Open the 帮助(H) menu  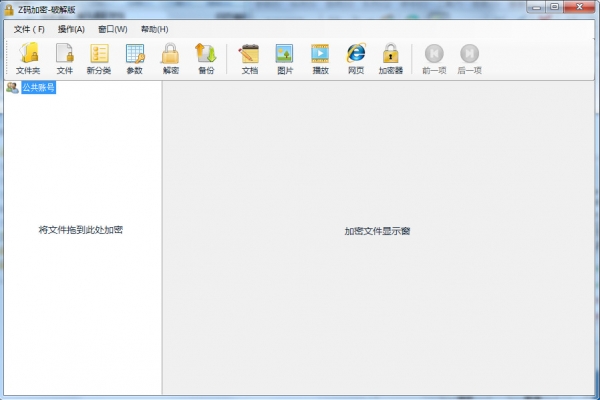[x=155, y=29]
